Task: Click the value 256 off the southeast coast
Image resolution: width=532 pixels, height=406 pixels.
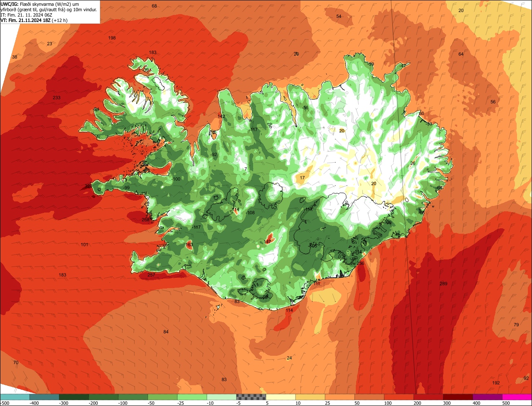Action: coord(360,263)
